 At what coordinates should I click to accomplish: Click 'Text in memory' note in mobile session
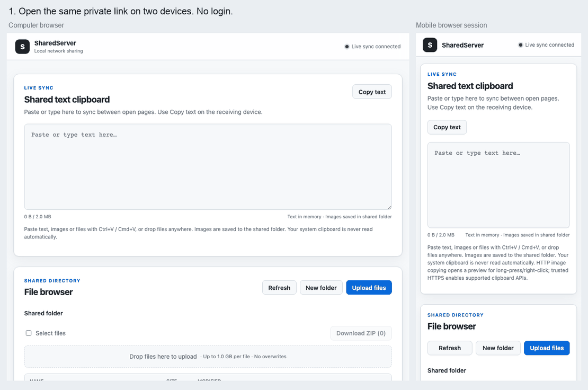click(482, 235)
